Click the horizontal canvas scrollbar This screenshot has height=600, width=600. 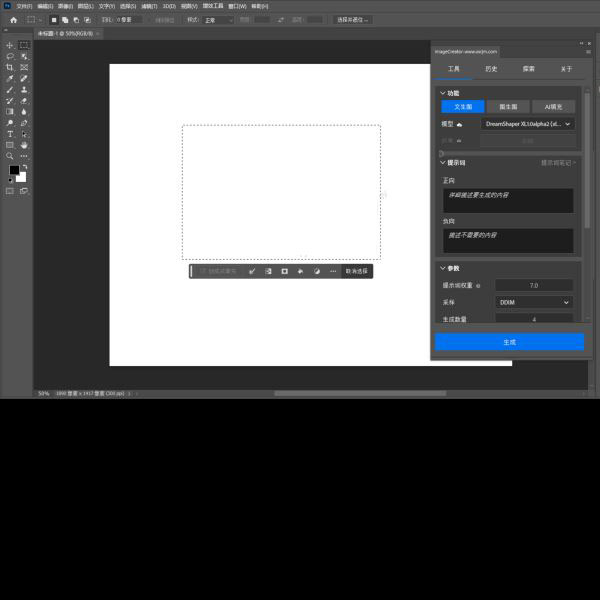pyautogui.click(x=360, y=393)
